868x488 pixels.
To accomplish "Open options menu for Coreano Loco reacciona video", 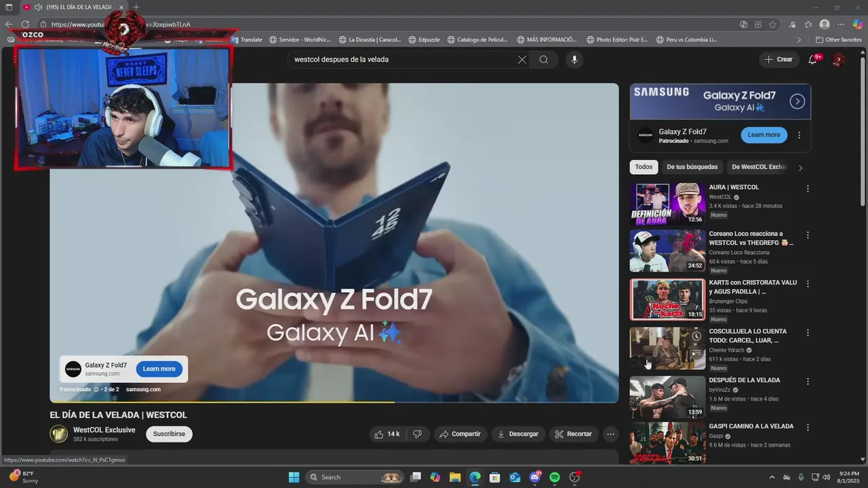I will click(808, 235).
